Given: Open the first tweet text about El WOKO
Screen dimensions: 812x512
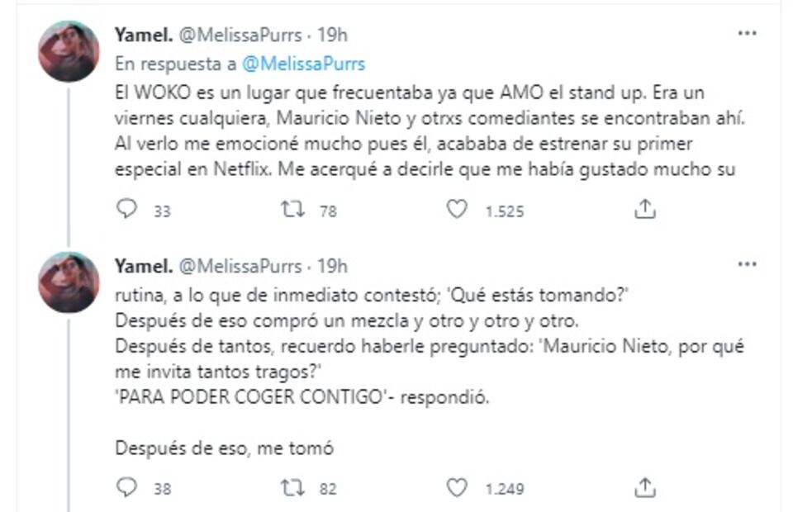Looking at the screenshot, I should [x=430, y=132].
